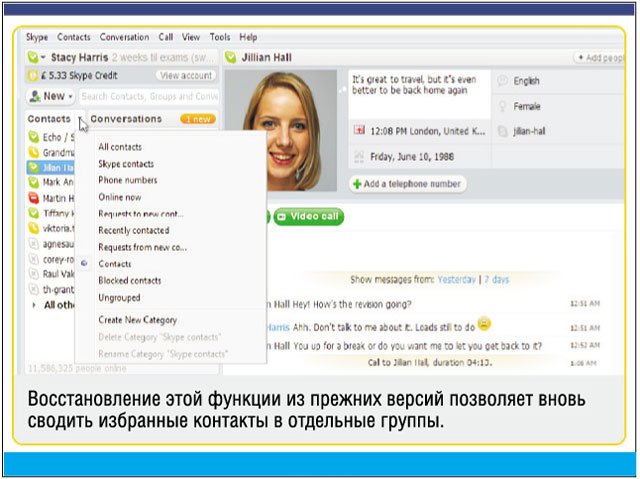This screenshot has height=479, width=640.
Task: Click the orange 1 new badge
Action: click(x=198, y=119)
